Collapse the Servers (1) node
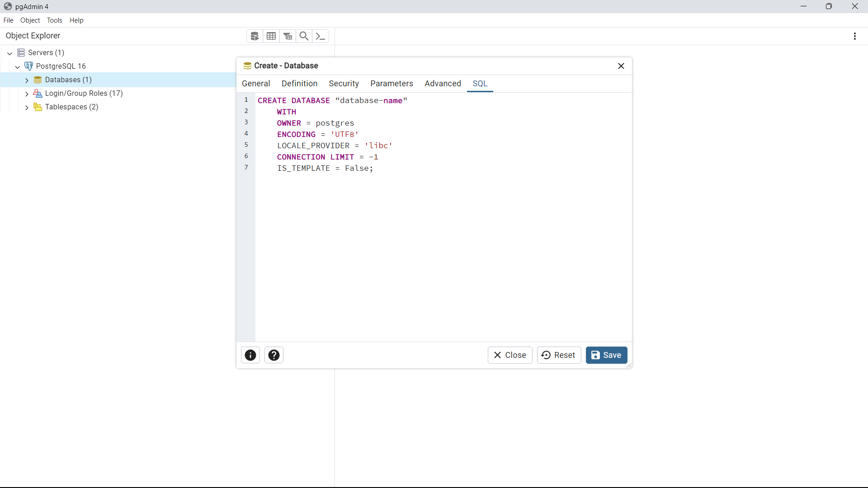Screen dimensions: 868x488 [9, 53]
